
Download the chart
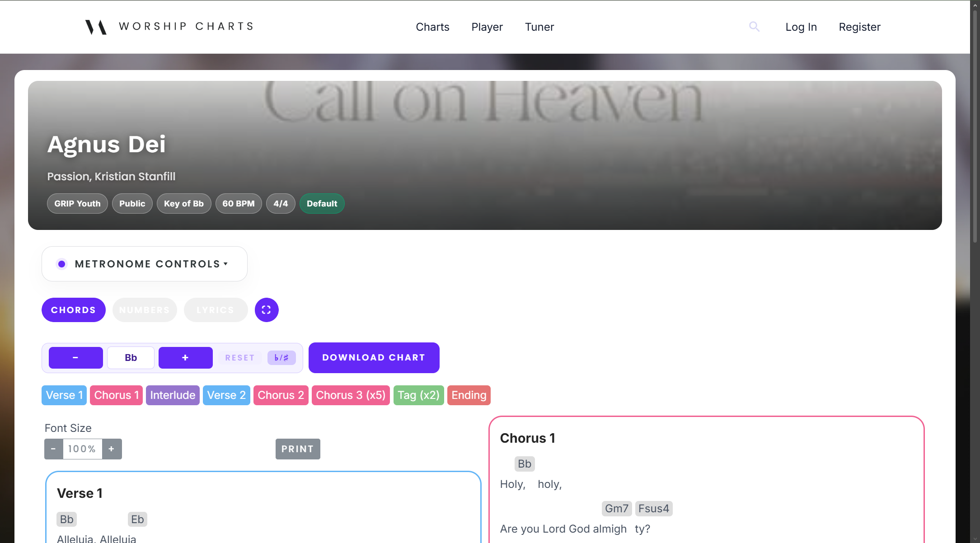374,358
